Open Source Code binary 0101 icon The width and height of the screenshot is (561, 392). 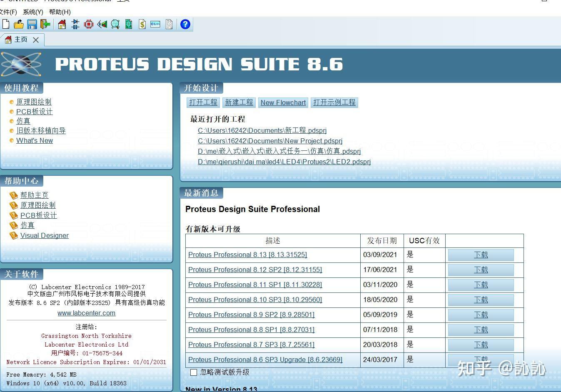click(x=155, y=24)
